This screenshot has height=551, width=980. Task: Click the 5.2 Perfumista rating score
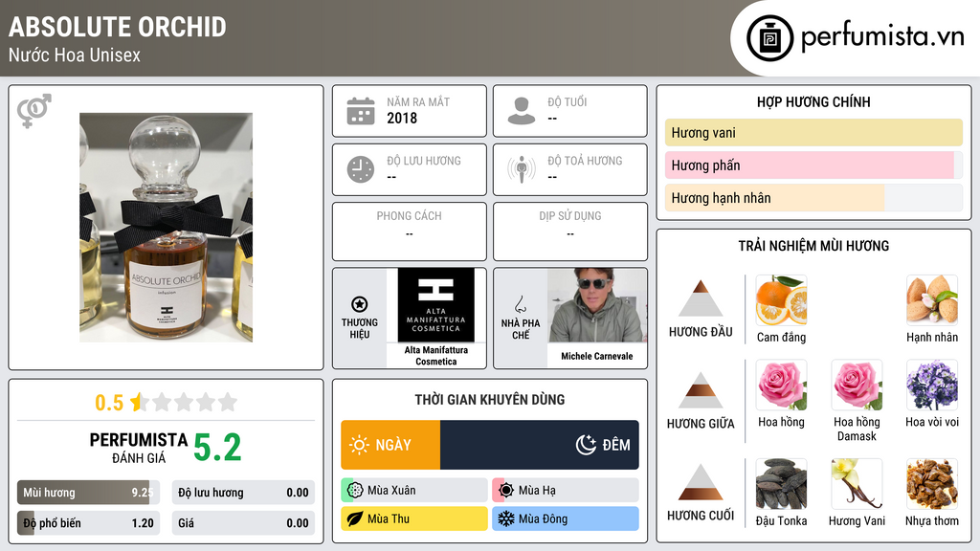click(217, 448)
